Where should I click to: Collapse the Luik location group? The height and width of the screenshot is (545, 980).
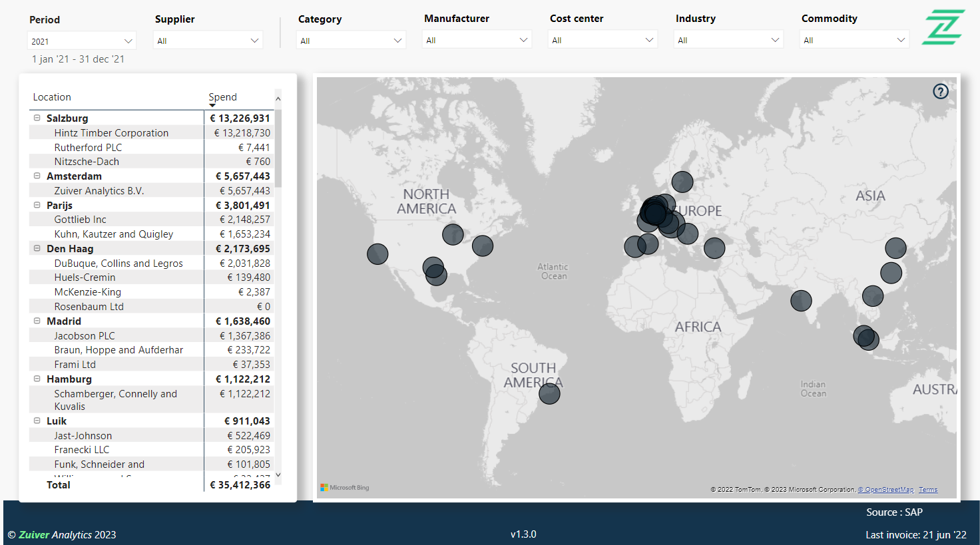tap(37, 421)
